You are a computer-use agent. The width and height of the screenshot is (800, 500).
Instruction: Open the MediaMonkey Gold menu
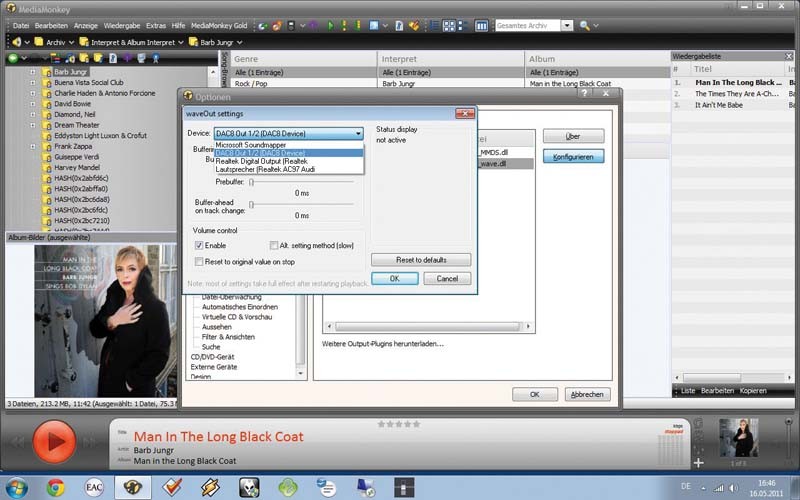tap(219, 26)
